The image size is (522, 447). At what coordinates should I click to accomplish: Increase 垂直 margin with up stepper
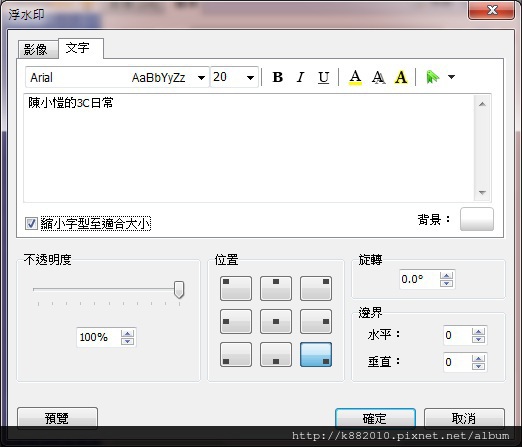(478, 358)
